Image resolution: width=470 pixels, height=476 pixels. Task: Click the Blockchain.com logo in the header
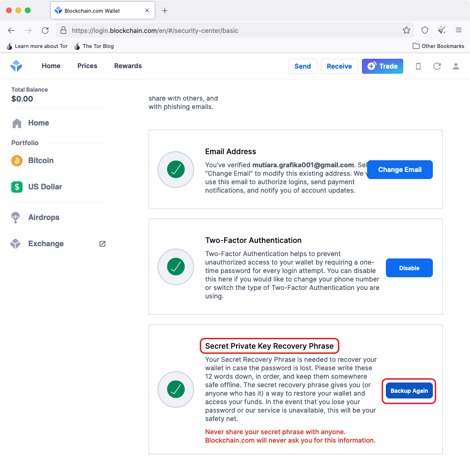[x=16, y=66]
